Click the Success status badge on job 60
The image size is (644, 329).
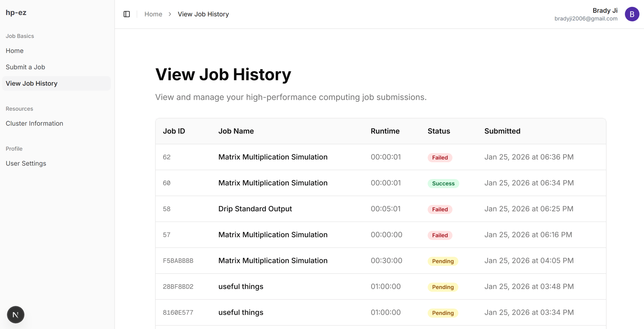(443, 183)
